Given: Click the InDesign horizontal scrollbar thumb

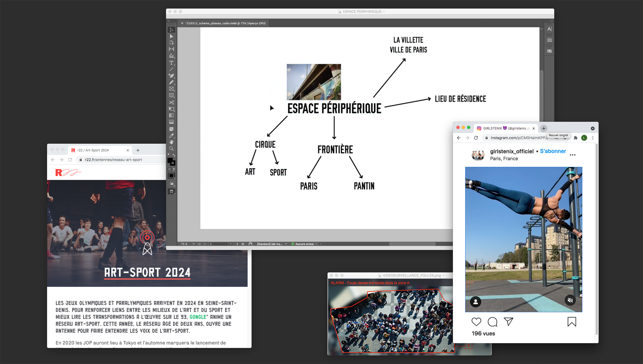Looking at the screenshot, I should 412,244.
